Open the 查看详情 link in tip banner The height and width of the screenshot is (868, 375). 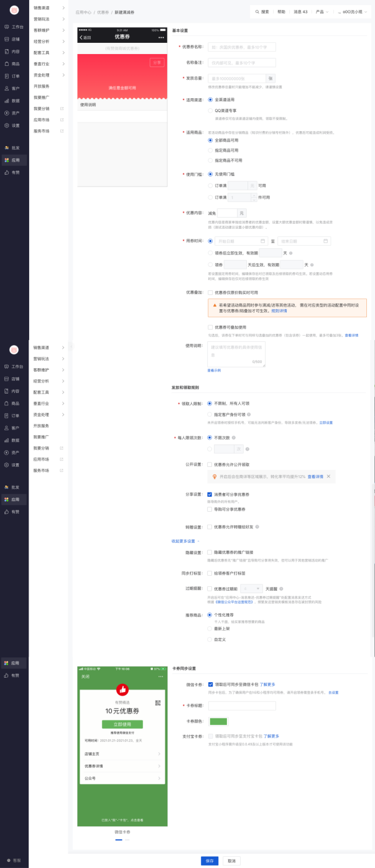pyautogui.click(x=315, y=476)
